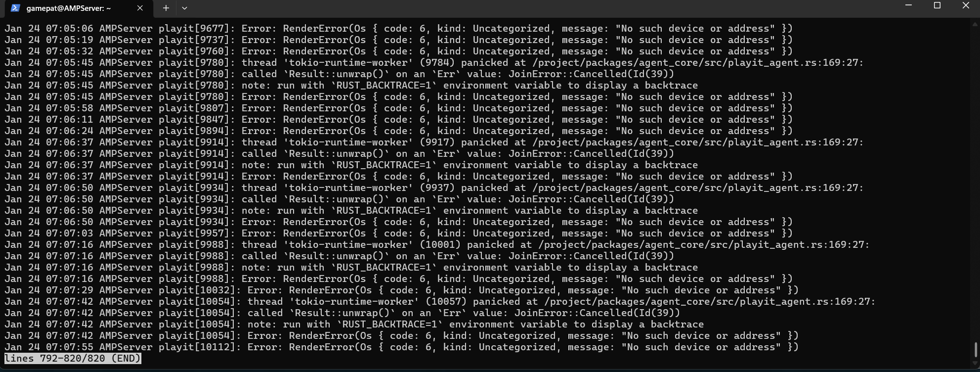Click the PowerShell icon in the terminal tab
The width and height of the screenshot is (980, 372).
pyautogui.click(x=15, y=8)
